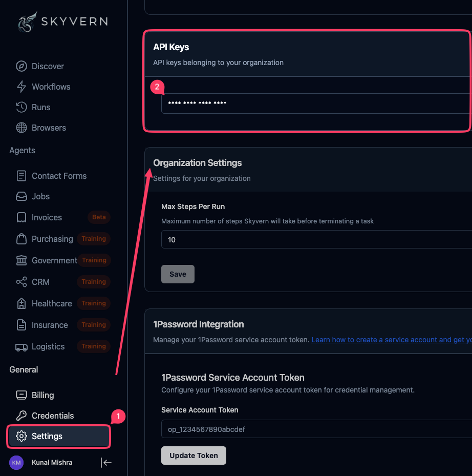This screenshot has width=472, height=476.
Task: Open the service account creation guide
Action: [392, 339]
